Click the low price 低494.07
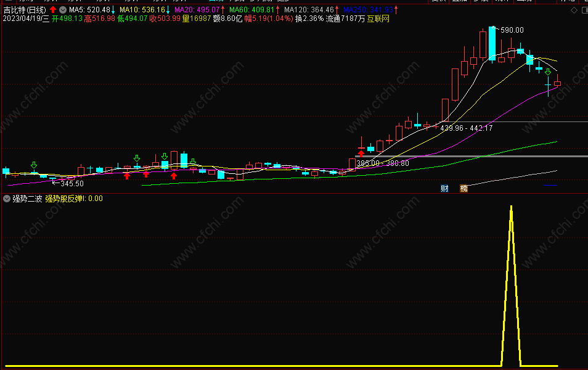Screen dimensions: 588x370 click(133, 18)
